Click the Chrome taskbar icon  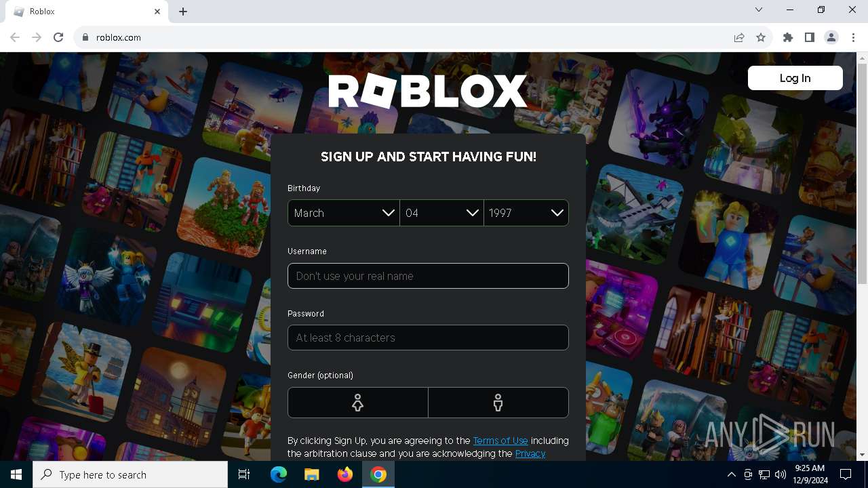(x=378, y=474)
